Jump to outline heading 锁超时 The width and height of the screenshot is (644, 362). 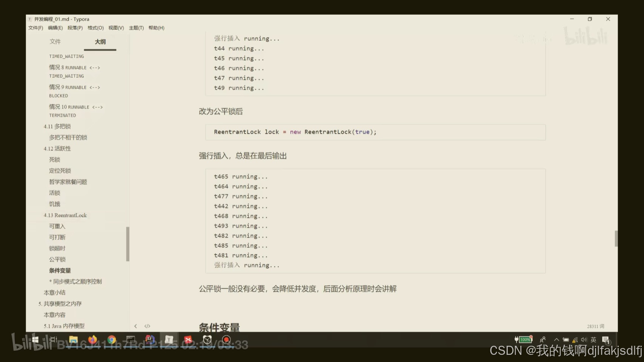tap(57, 248)
